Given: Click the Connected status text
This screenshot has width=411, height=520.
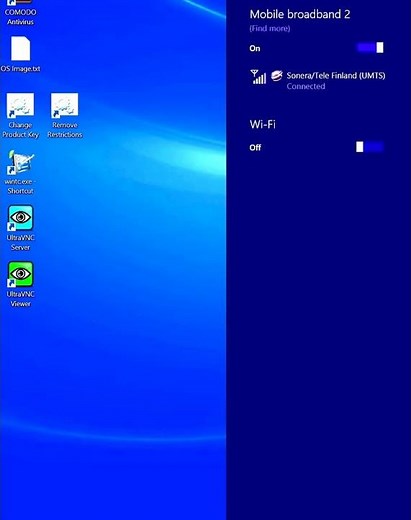Looking at the screenshot, I should (306, 86).
